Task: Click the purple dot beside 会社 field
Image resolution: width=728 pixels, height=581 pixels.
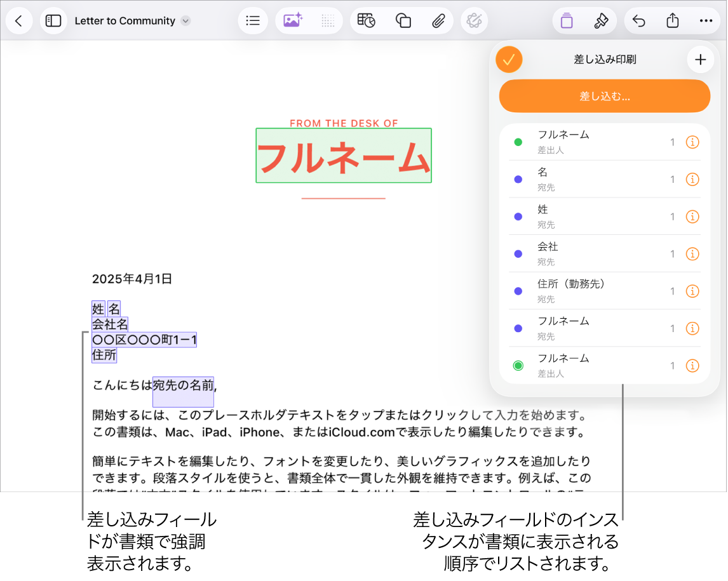Action: pyautogui.click(x=518, y=254)
